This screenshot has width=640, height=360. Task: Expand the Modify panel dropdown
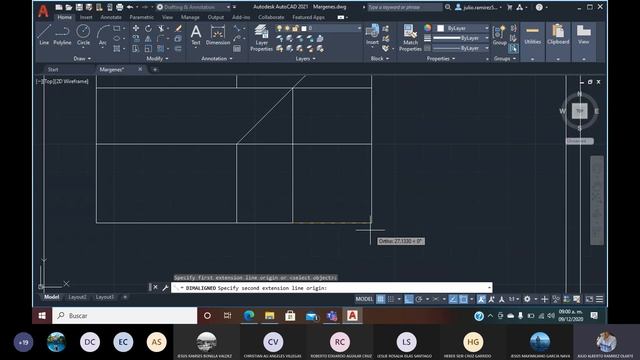[x=157, y=59]
